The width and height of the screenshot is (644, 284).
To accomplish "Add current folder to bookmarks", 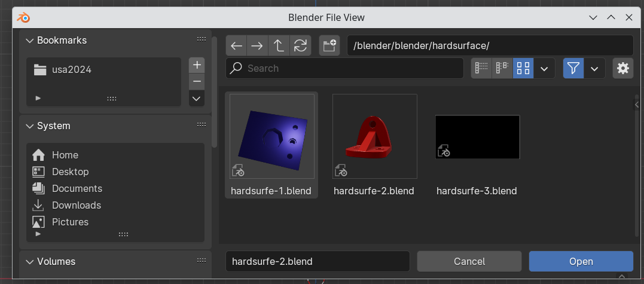I will tap(197, 65).
